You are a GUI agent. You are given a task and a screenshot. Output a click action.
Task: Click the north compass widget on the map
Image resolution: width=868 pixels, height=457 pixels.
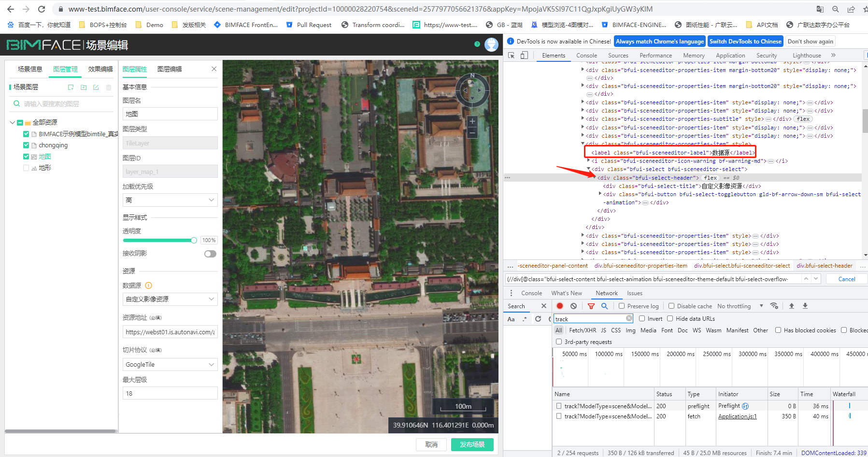[x=472, y=90]
